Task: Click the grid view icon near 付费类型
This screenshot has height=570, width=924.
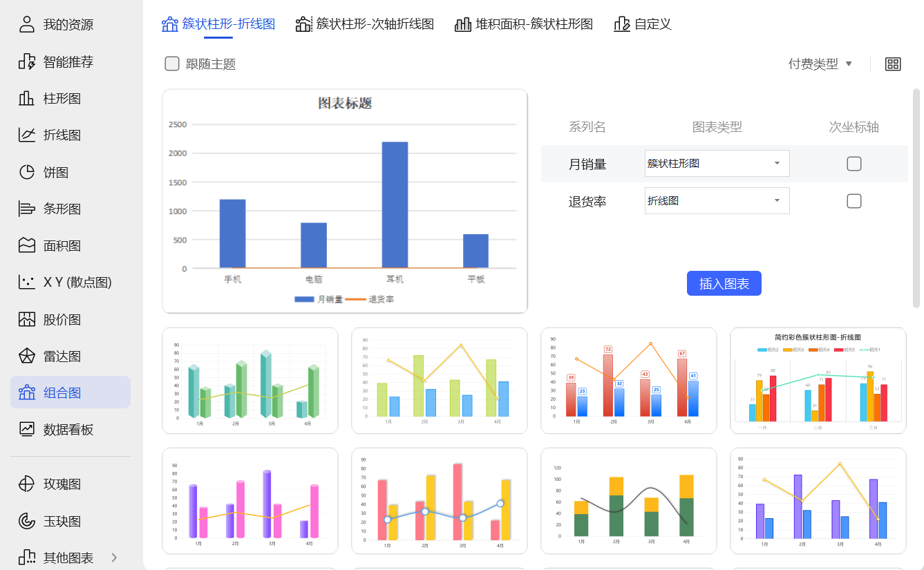Action: [893, 64]
